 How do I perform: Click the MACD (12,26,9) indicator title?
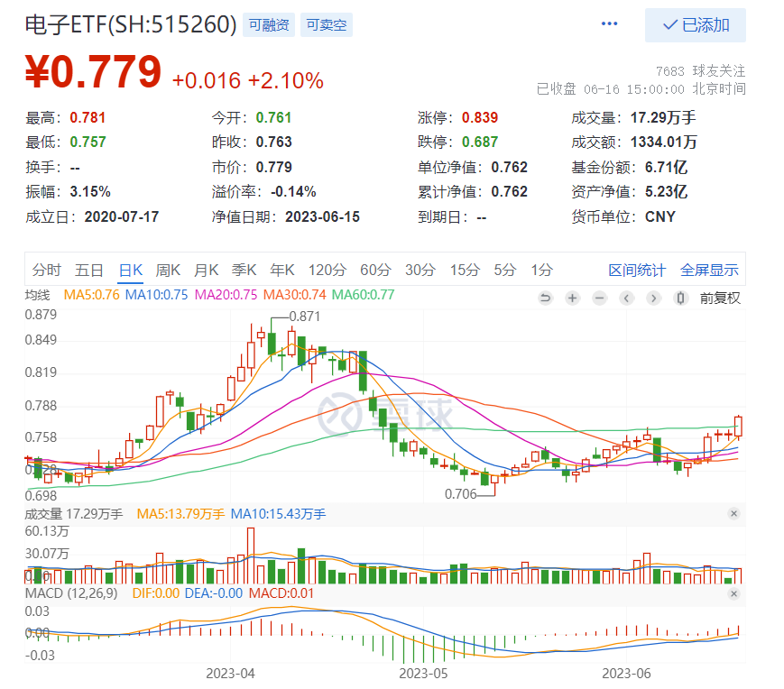pyautogui.click(x=71, y=593)
